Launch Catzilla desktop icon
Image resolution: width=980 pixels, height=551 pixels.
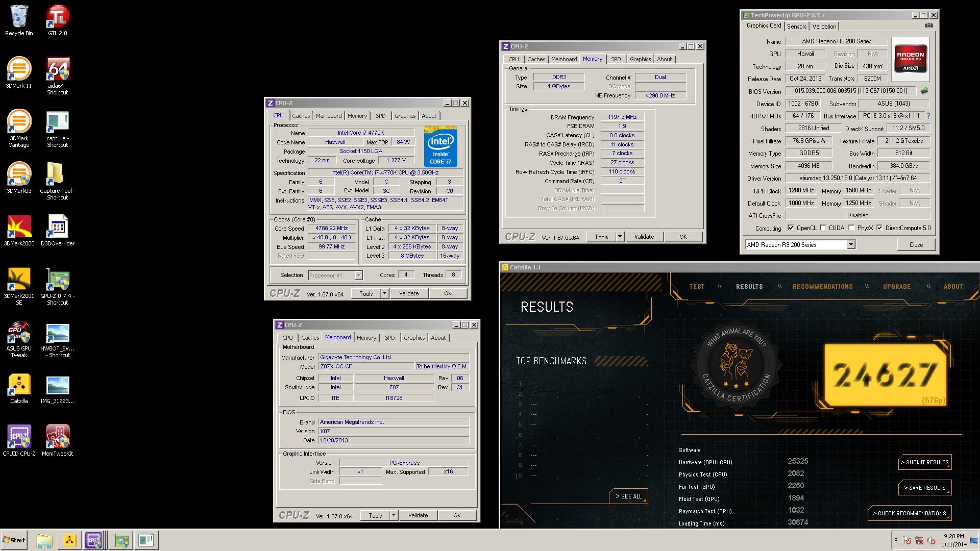(x=19, y=388)
